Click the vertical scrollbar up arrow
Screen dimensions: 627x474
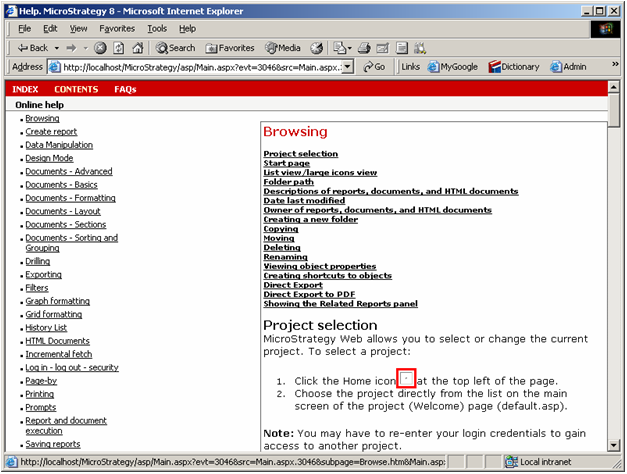tap(614, 87)
